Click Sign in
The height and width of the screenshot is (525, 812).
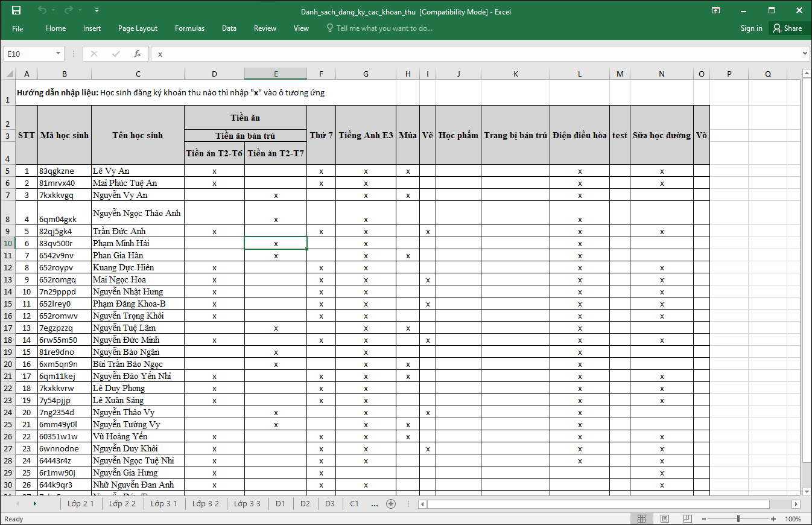(x=751, y=28)
